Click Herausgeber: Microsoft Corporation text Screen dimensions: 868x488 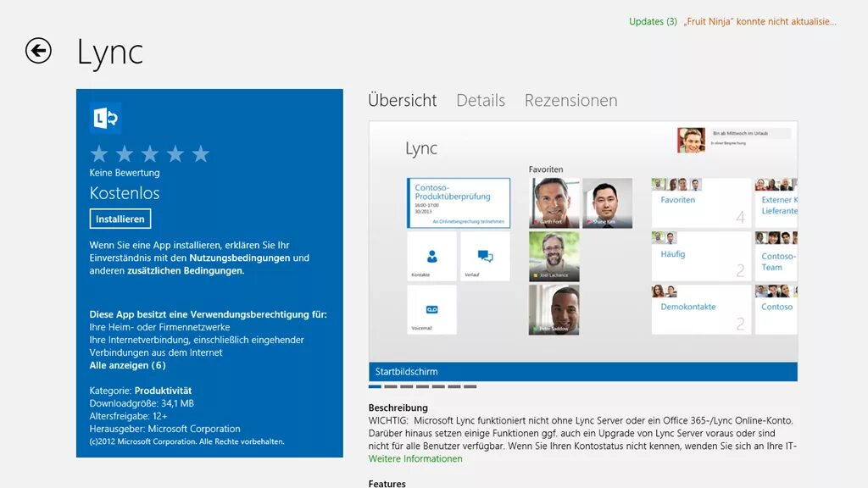(165, 429)
